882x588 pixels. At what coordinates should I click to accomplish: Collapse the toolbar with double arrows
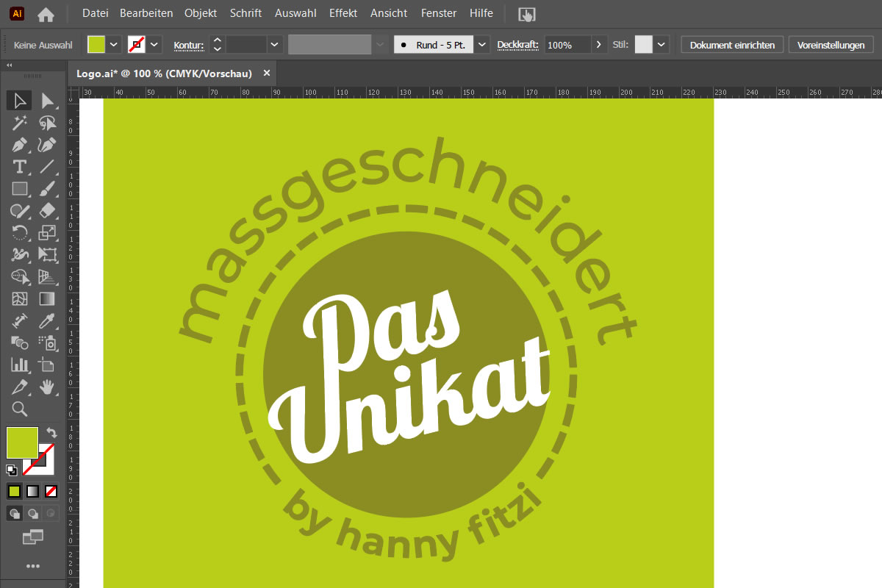tap(10, 65)
